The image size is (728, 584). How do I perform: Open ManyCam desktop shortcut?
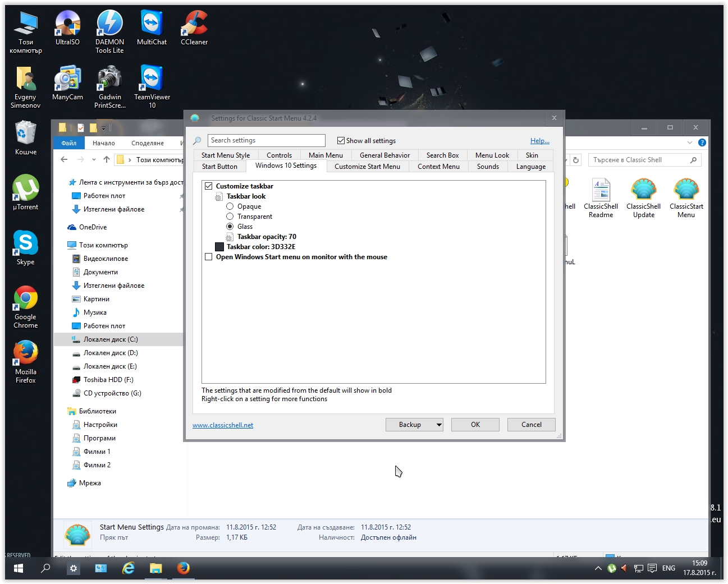click(x=67, y=82)
